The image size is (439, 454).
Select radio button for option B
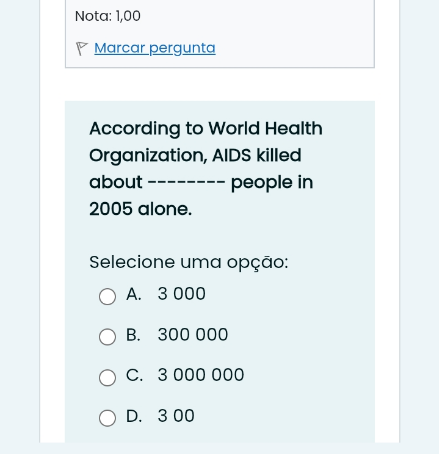click(107, 337)
